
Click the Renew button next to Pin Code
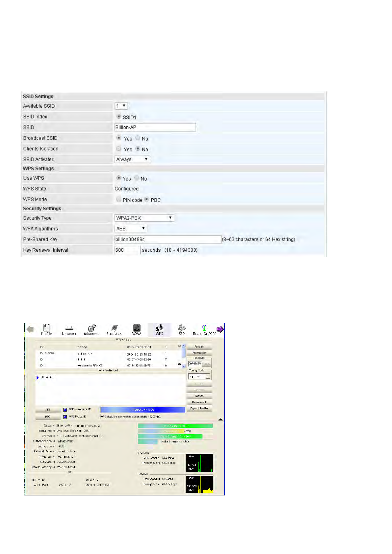(206, 364)
